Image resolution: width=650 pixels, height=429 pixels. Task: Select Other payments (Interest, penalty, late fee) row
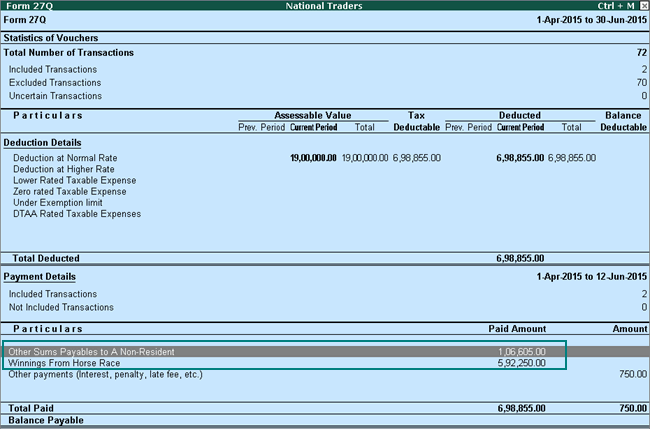(x=325, y=374)
